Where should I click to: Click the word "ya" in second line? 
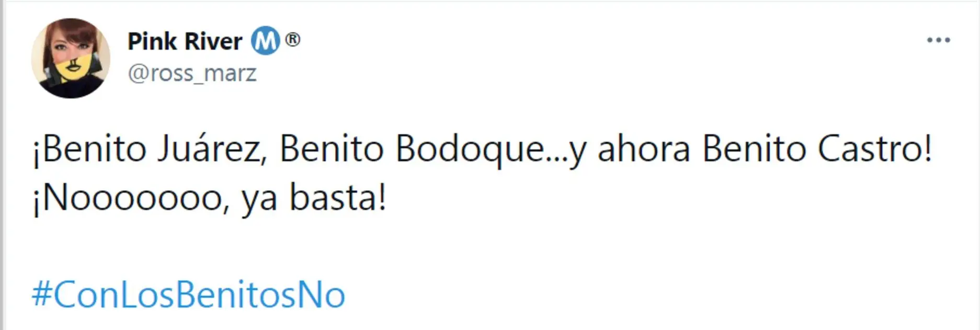259,202
